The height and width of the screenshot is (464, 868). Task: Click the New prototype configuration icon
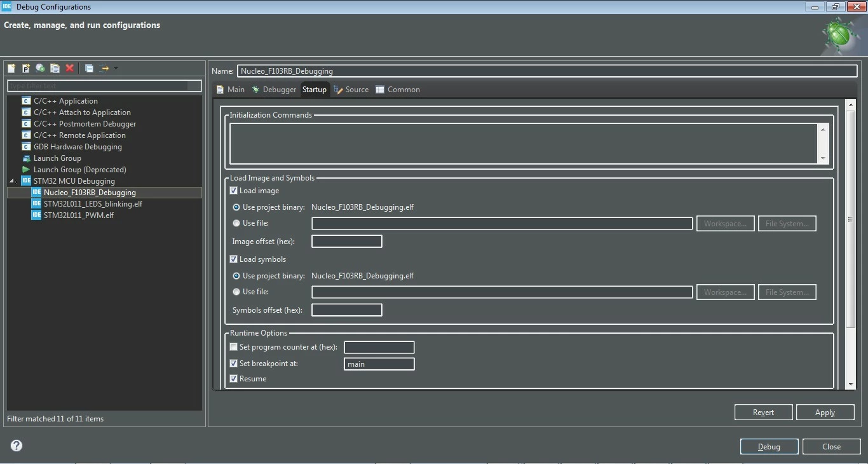[x=26, y=68]
